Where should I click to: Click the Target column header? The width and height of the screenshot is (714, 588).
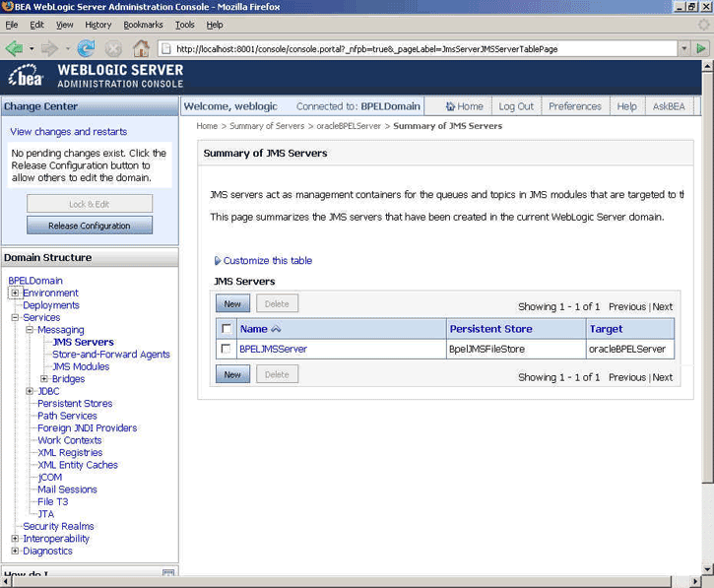pos(606,329)
